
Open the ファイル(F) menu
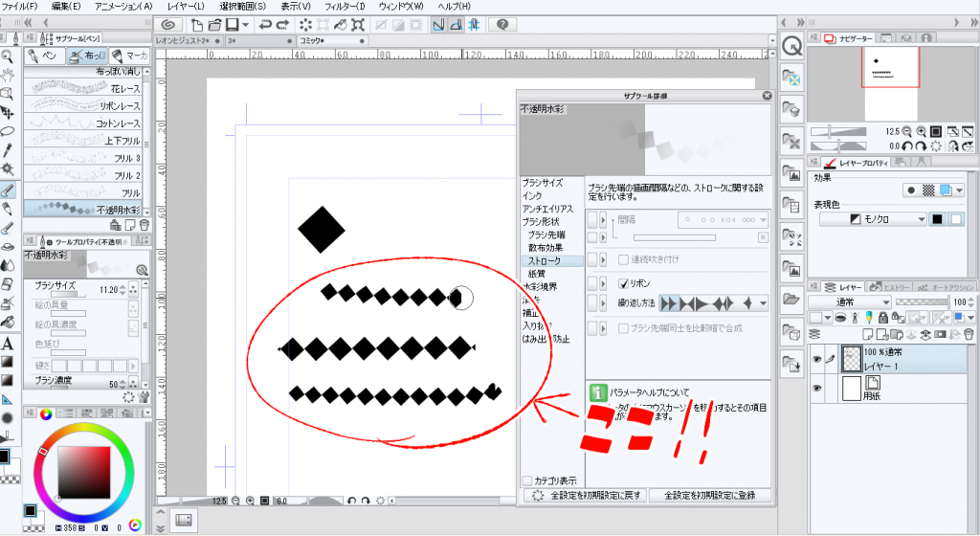click(x=19, y=7)
